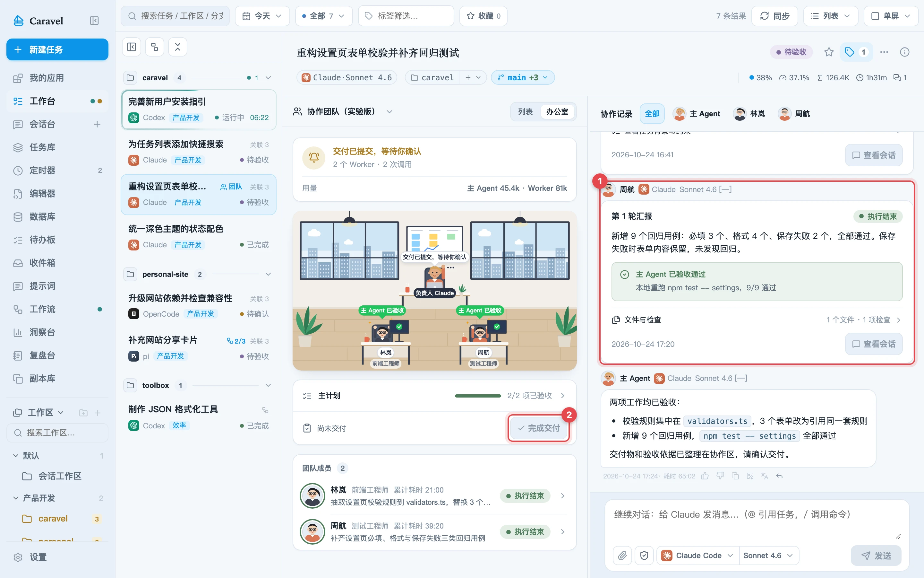Click the task search field at top
This screenshot has height=578, width=924.
(x=175, y=16)
